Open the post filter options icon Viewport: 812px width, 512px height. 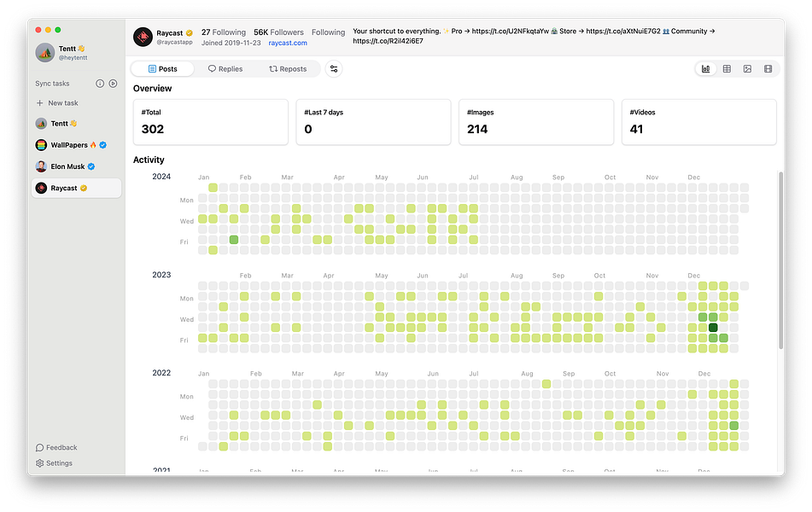pyautogui.click(x=334, y=69)
